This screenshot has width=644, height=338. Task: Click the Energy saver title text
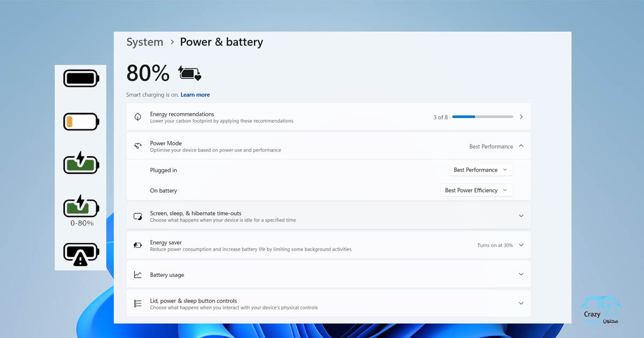[166, 243]
